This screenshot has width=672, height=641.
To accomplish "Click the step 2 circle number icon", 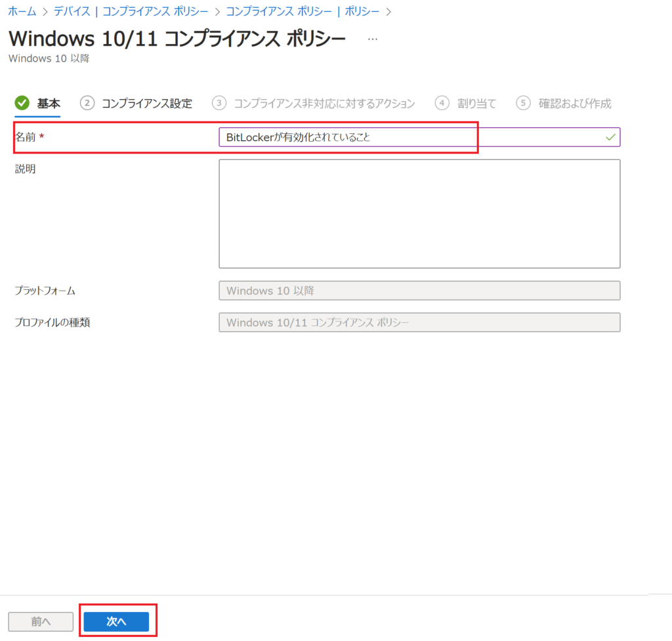I will tap(87, 103).
